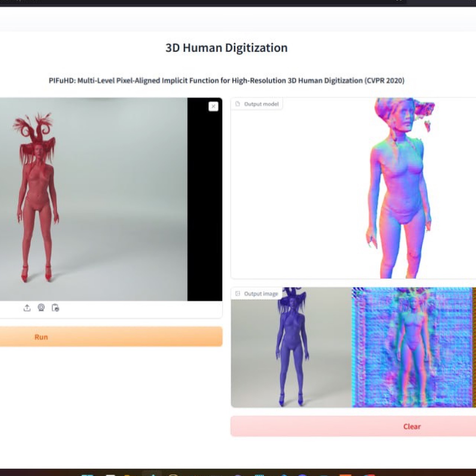Screen dimensions: 476x476
Task: Select the webcam capture icon
Action: coord(41,308)
